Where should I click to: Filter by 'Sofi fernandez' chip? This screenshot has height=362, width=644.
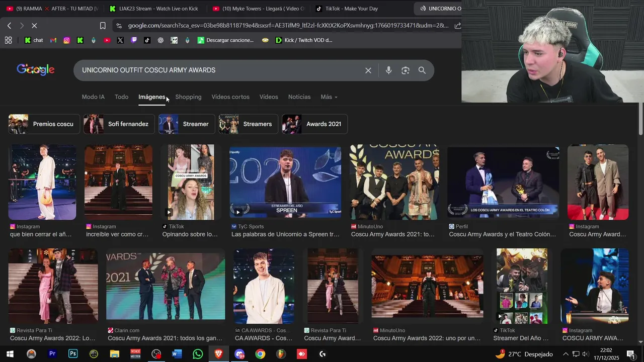pyautogui.click(x=119, y=124)
